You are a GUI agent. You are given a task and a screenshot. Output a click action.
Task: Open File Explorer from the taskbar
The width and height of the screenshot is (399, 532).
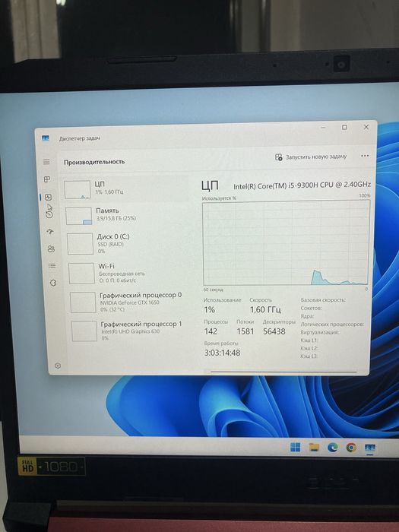[314, 448]
